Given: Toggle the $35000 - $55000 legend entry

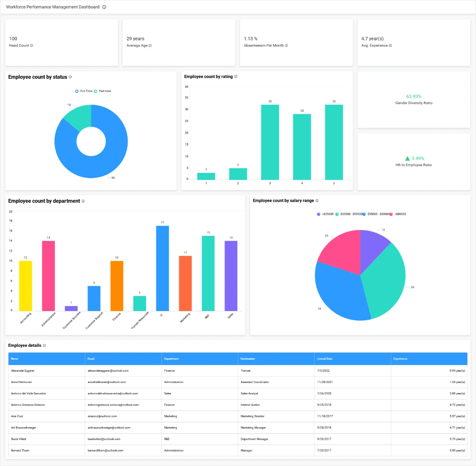Looking at the screenshot, I should tap(349, 214).
